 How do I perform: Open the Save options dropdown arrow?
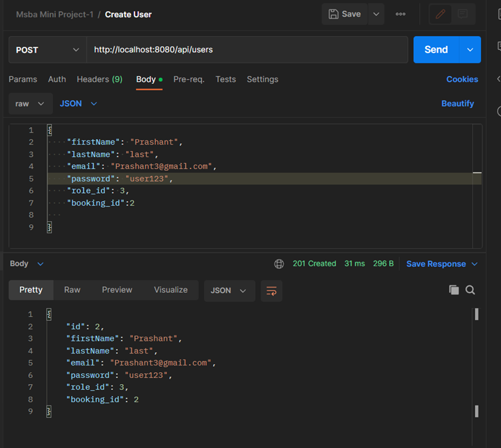376,14
